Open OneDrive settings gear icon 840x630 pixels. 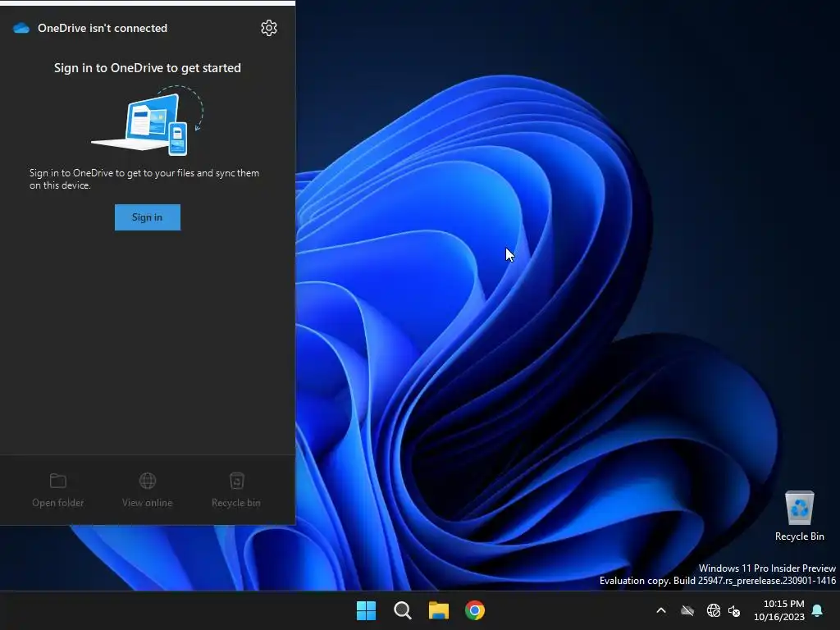tap(269, 28)
